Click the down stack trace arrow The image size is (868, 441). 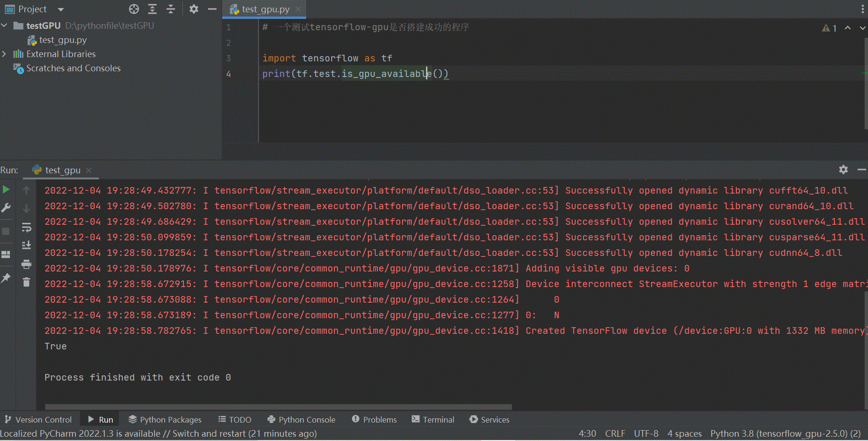26,208
